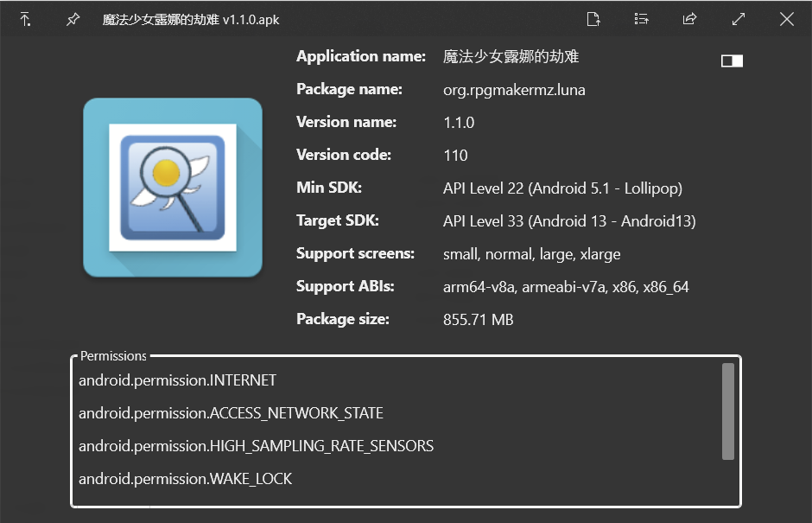Viewport: 812px width, 523px height.
Task: Click the package name org.rpgmakermz.luna
Action: pos(514,90)
